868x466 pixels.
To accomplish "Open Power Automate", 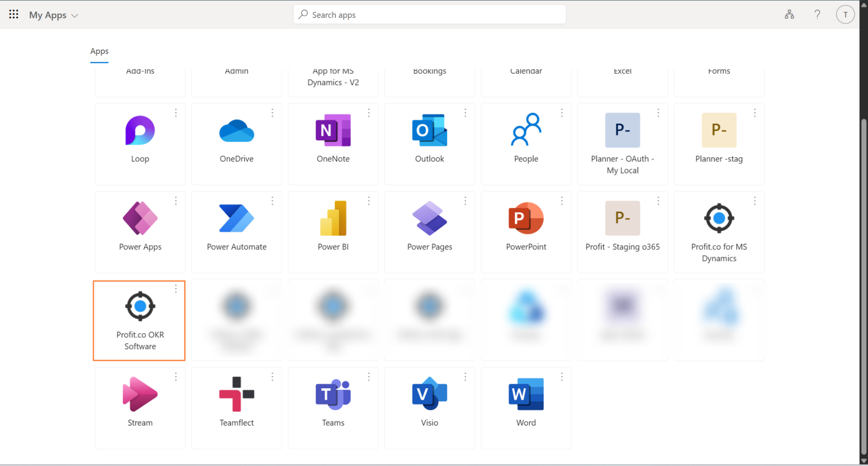I will (x=237, y=232).
